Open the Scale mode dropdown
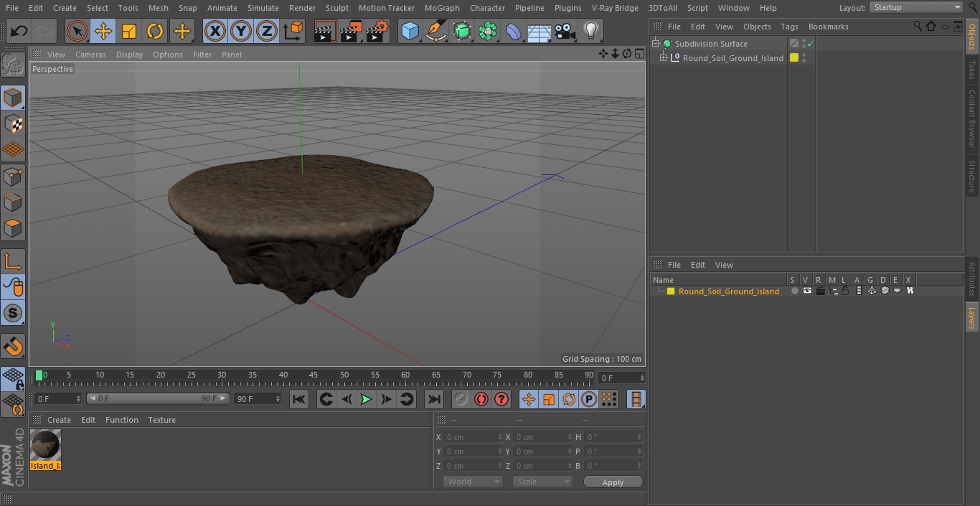980x506 pixels. [x=542, y=482]
